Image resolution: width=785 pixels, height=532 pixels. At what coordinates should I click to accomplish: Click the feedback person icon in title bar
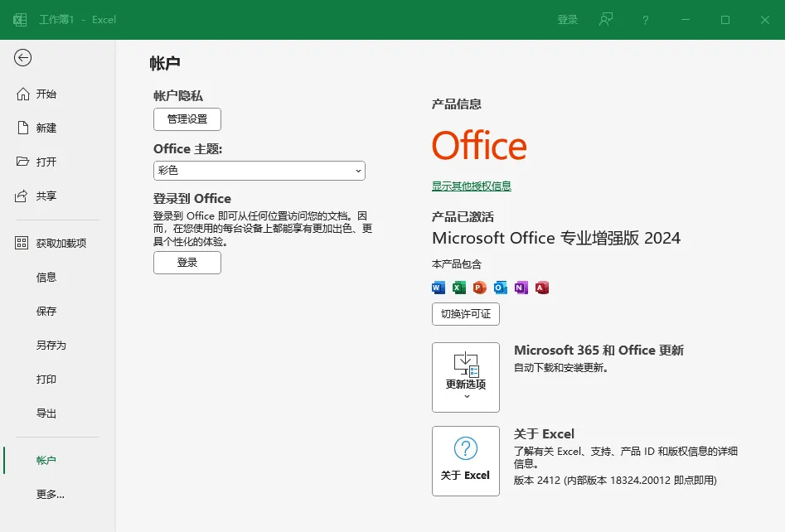[x=606, y=20]
